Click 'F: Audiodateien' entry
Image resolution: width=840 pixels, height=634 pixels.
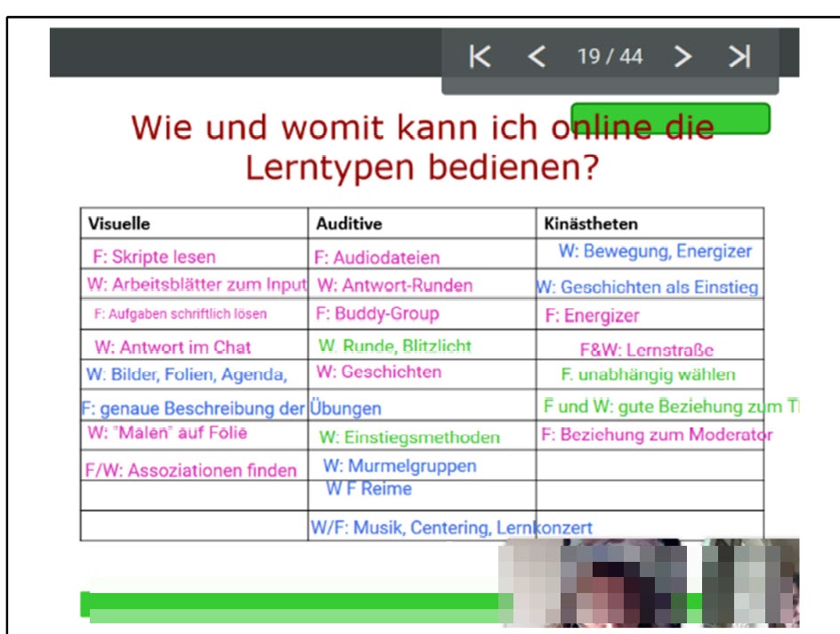pyautogui.click(x=376, y=257)
